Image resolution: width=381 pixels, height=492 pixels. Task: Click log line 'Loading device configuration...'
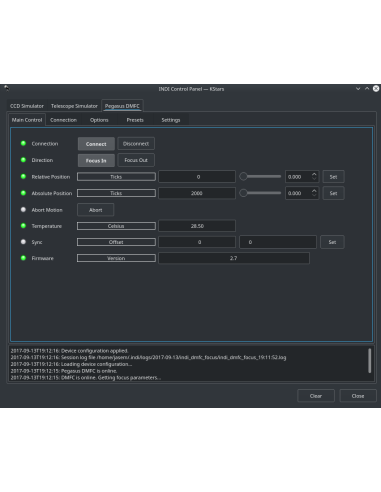coord(71,364)
